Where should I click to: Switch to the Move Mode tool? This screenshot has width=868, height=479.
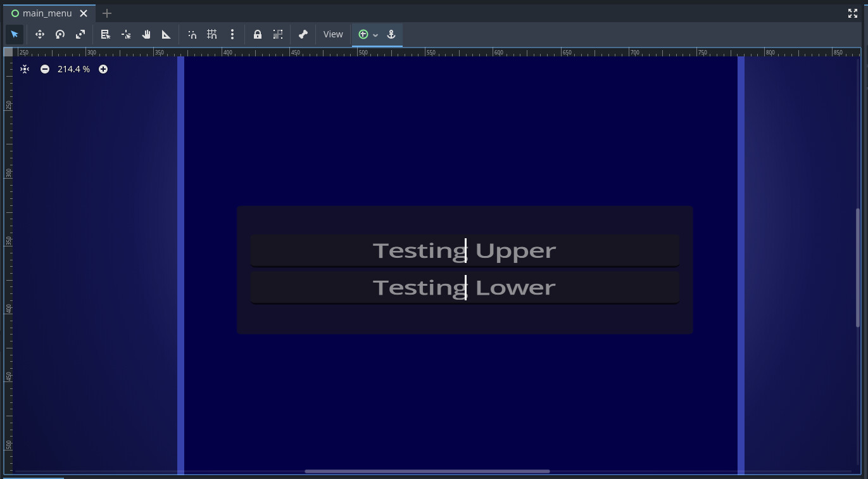pyautogui.click(x=40, y=34)
